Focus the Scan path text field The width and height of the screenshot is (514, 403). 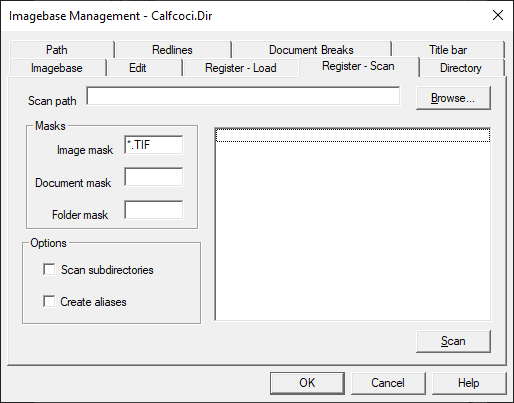[243, 96]
